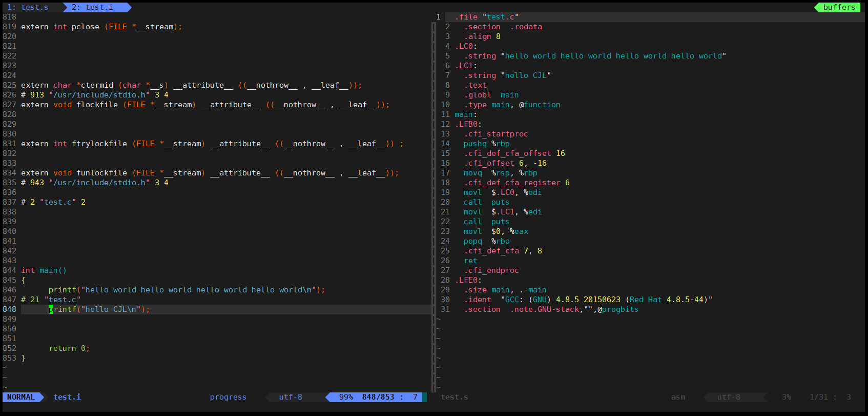Switch to the test.i buffer tab

[92, 7]
